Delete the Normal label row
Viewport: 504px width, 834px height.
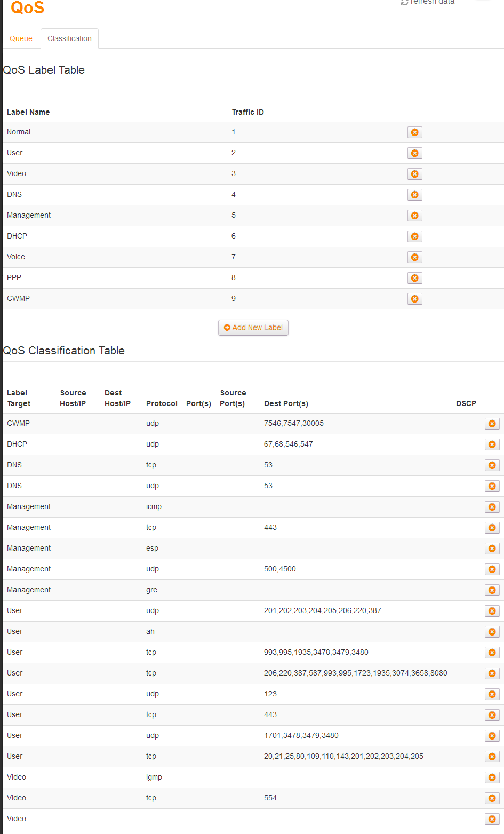[414, 132]
